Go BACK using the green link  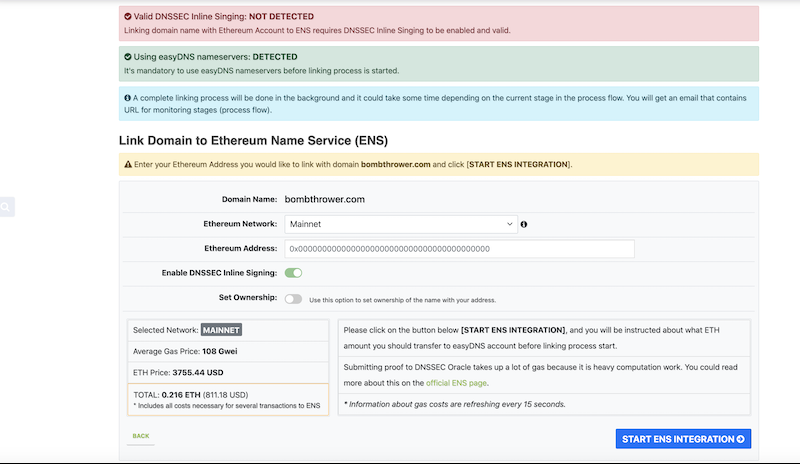(141, 436)
